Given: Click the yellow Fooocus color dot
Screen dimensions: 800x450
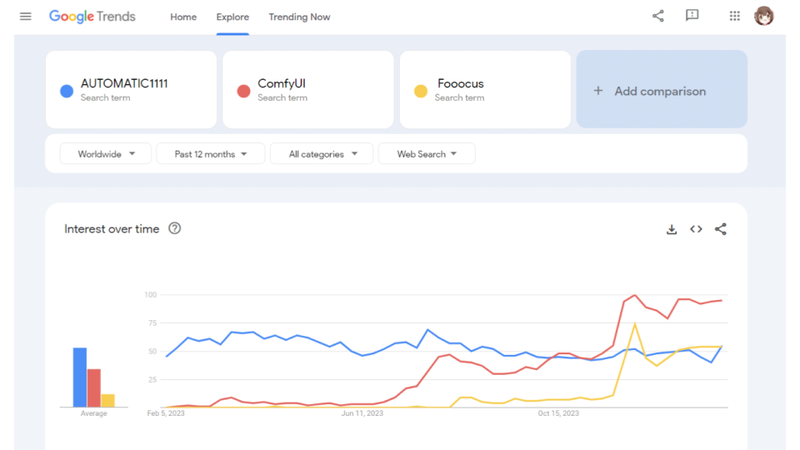Looking at the screenshot, I should pyautogui.click(x=420, y=91).
